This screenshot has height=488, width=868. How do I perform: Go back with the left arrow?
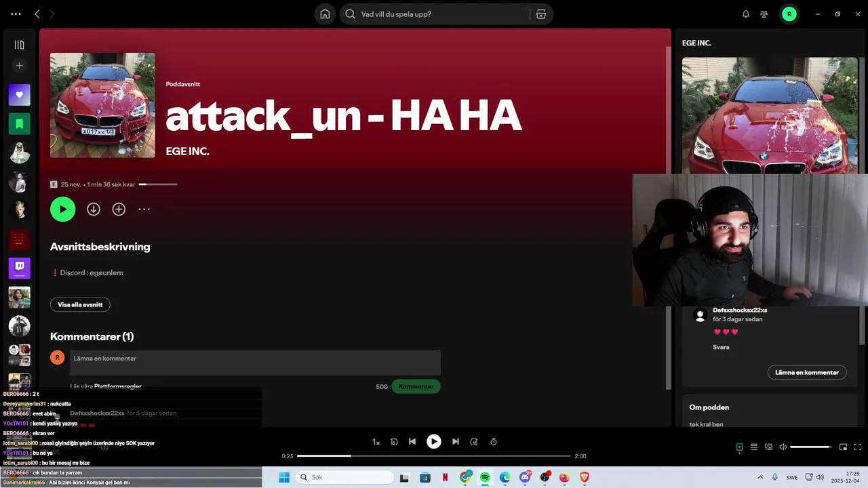37,14
